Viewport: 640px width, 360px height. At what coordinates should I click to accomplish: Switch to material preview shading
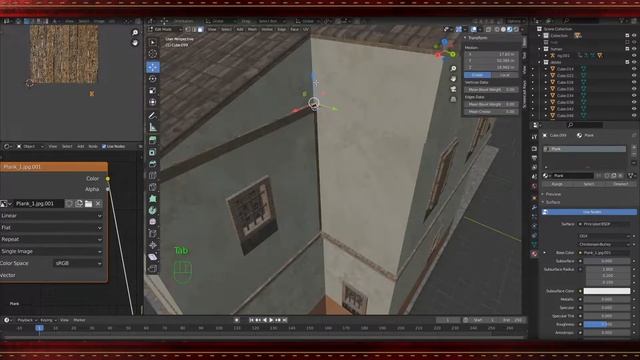[x=509, y=29]
